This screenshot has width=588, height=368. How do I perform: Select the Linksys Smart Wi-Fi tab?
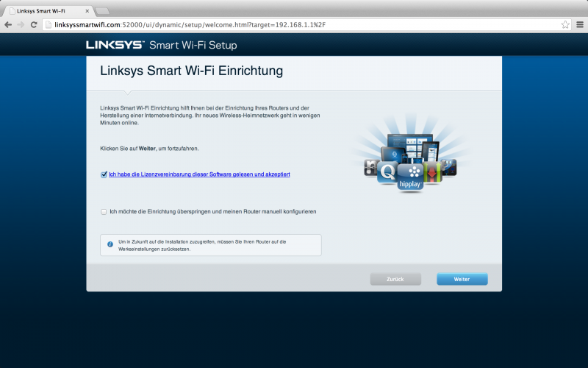[47, 11]
